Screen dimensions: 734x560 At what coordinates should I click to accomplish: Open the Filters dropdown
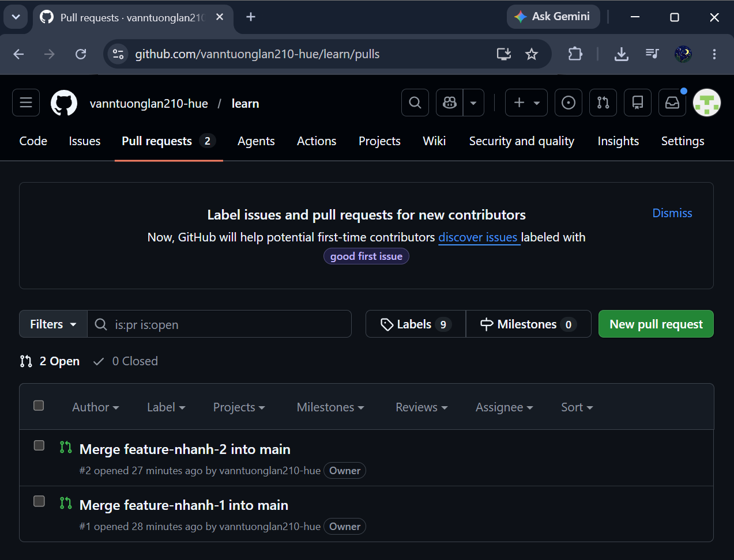tap(53, 324)
